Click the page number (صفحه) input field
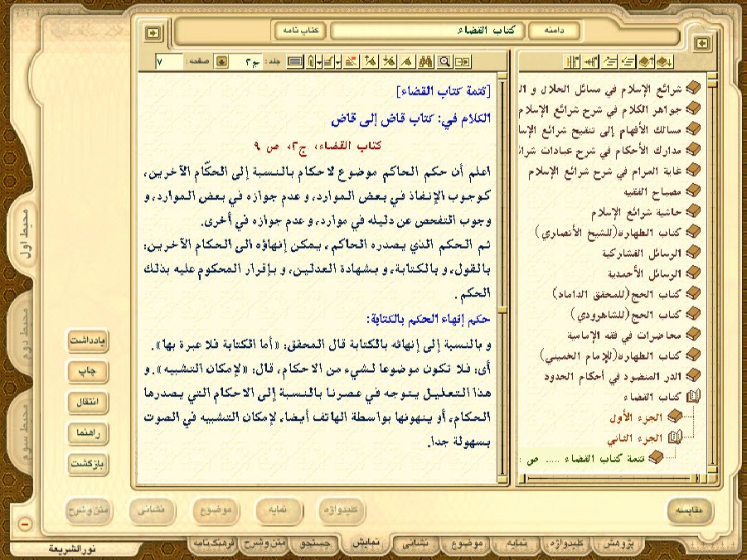Viewport: 747px width, 560px height. [x=169, y=61]
